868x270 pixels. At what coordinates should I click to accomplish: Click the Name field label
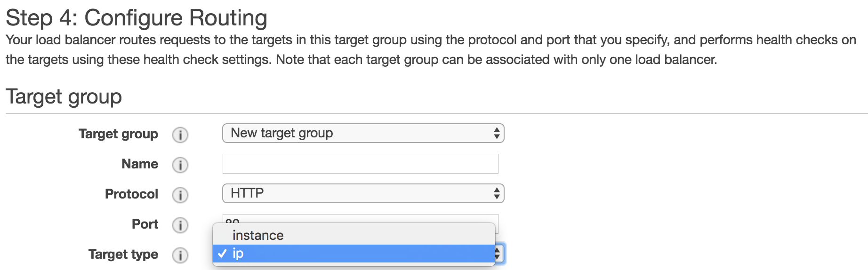click(x=139, y=164)
